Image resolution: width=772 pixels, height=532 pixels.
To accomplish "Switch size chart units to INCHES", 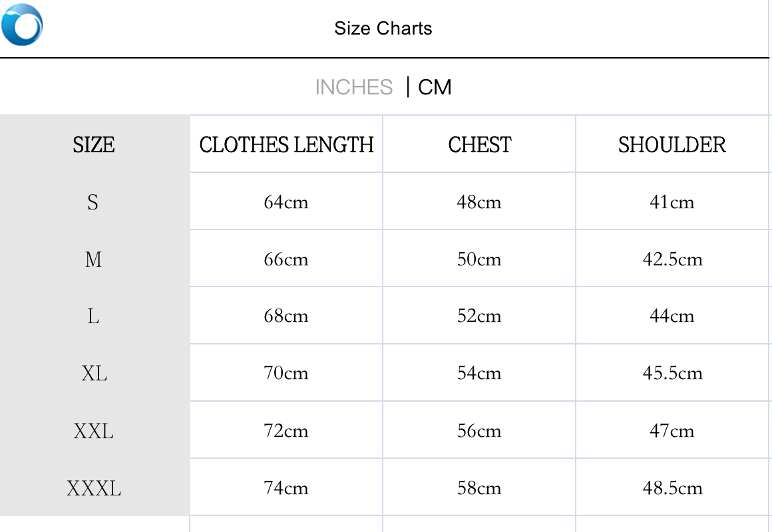I will pyautogui.click(x=353, y=87).
